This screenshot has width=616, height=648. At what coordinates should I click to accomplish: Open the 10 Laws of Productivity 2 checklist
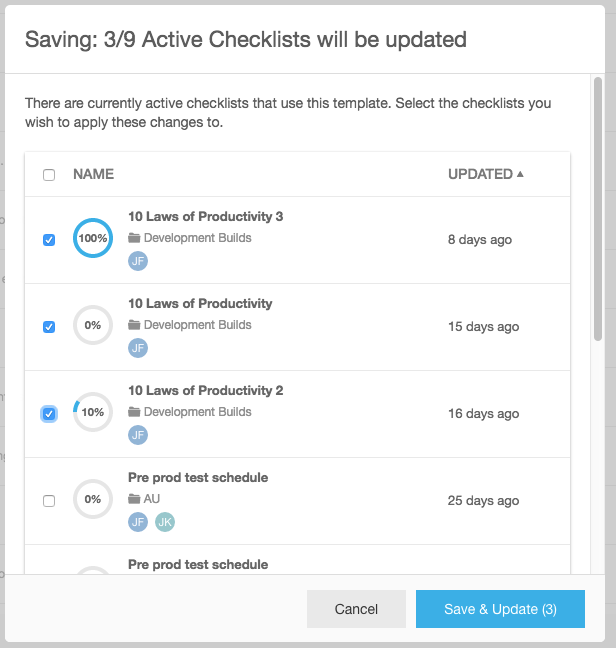point(205,391)
